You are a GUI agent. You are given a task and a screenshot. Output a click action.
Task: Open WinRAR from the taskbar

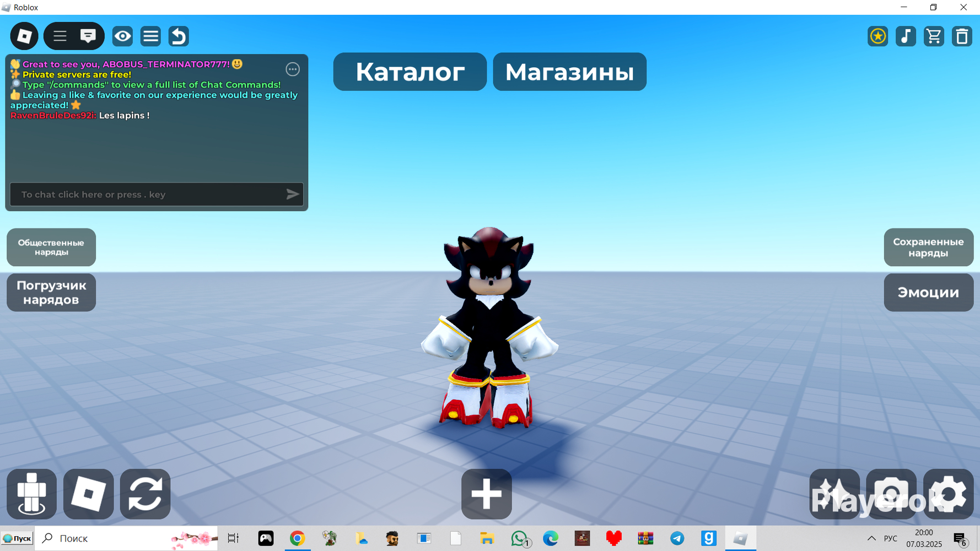click(x=645, y=538)
